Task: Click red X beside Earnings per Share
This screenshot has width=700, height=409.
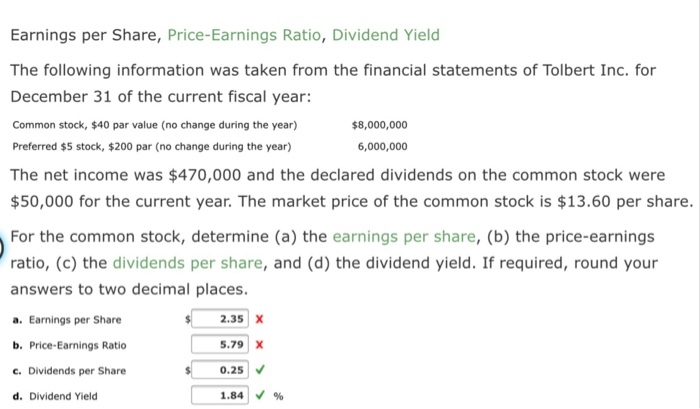Action: pos(259,319)
